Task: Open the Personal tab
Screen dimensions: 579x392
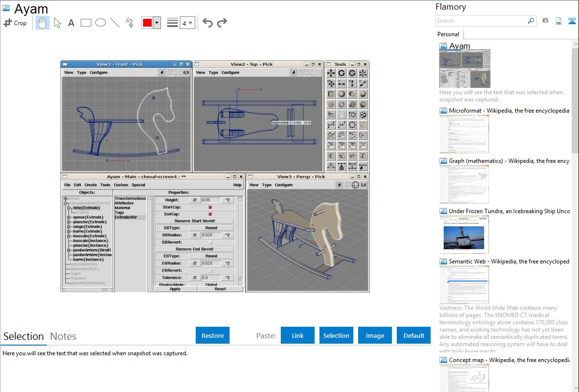Action: coord(448,34)
